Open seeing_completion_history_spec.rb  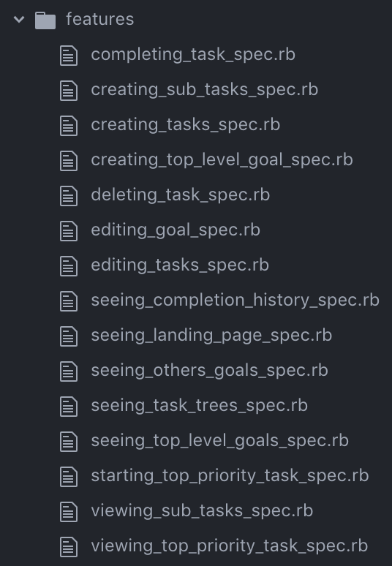pyautogui.click(x=235, y=300)
